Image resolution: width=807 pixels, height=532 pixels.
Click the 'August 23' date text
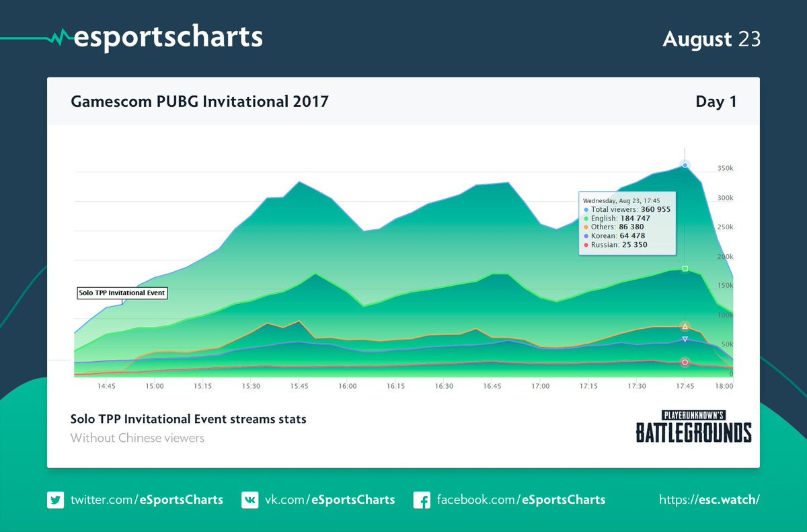pyautogui.click(x=712, y=39)
